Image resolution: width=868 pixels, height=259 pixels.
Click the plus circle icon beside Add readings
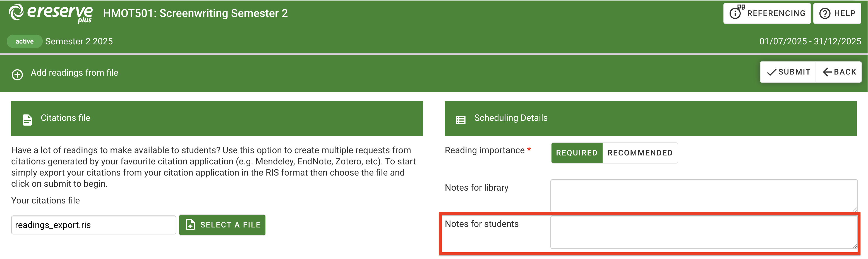tap(17, 75)
